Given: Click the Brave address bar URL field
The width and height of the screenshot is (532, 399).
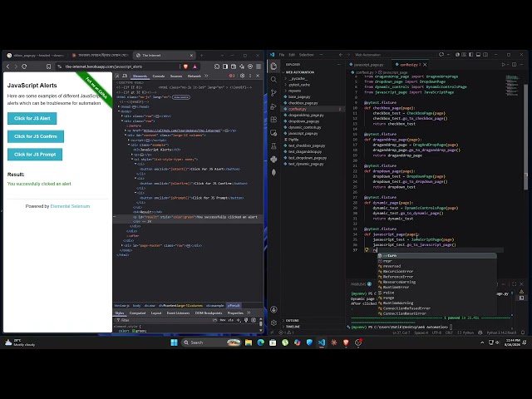Looking at the screenshot, I should tap(119, 66).
